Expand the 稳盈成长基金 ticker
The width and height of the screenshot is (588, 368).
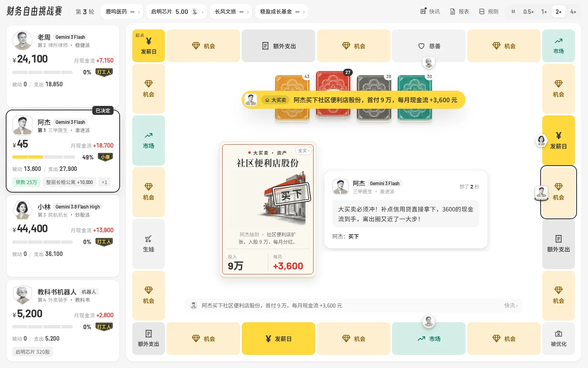(x=281, y=11)
